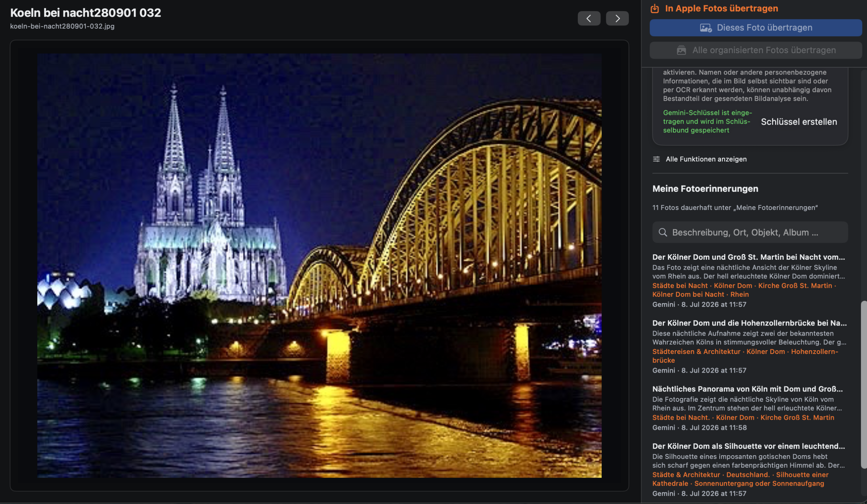Viewport: 867px width, 504px height.
Task: Focus the 'Beschreibung, Ort, Objekt, Album' search field
Action: point(750,232)
